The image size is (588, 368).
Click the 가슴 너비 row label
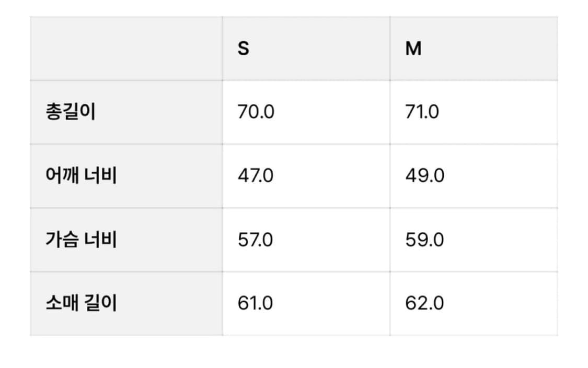81,240
